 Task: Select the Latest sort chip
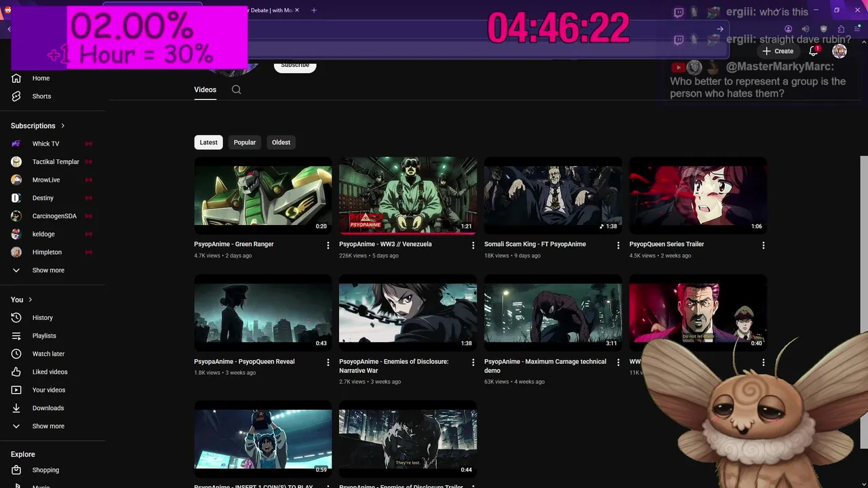pos(208,142)
